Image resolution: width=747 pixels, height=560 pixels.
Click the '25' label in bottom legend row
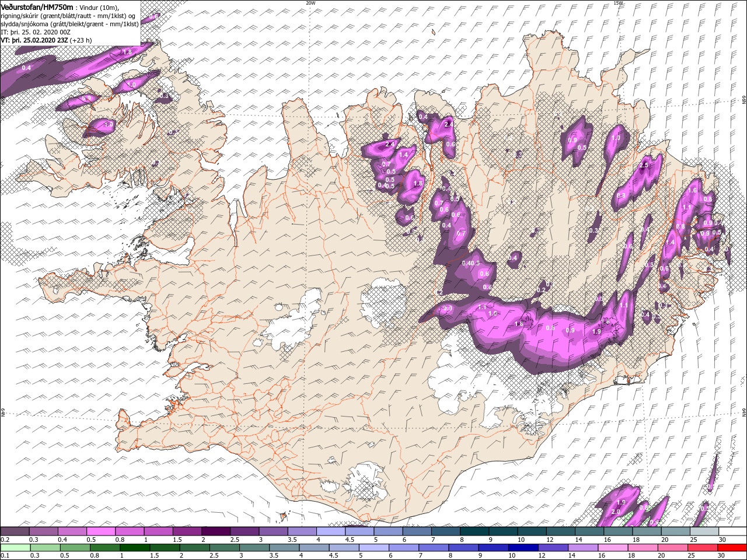click(x=690, y=556)
